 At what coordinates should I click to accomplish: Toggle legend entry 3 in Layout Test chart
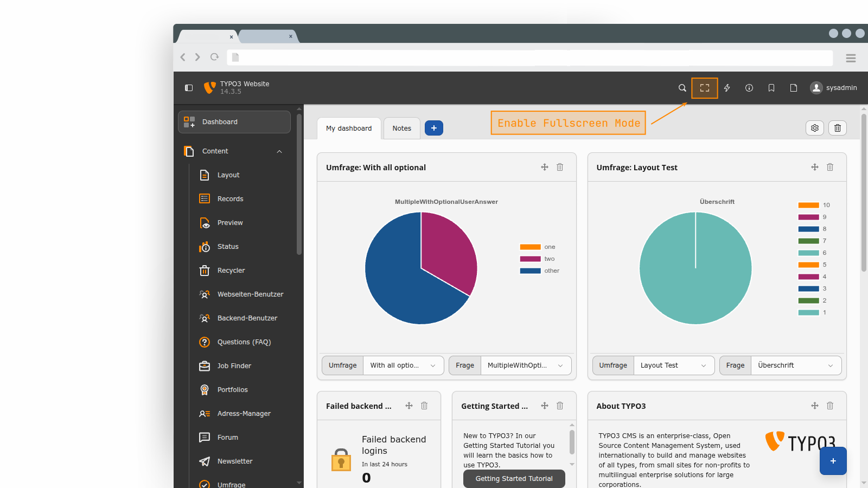pyautogui.click(x=813, y=289)
